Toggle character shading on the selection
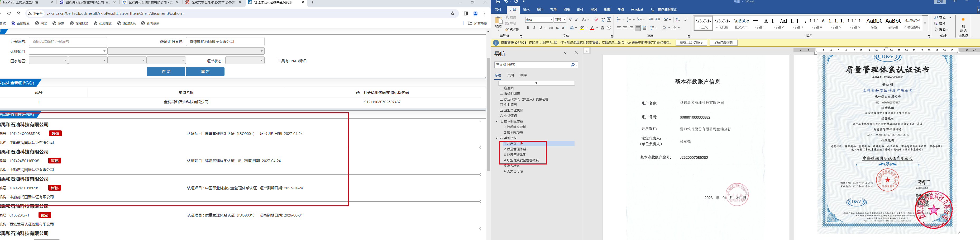The width and height of the screenshot is (980, 240). tap(602, 28)
